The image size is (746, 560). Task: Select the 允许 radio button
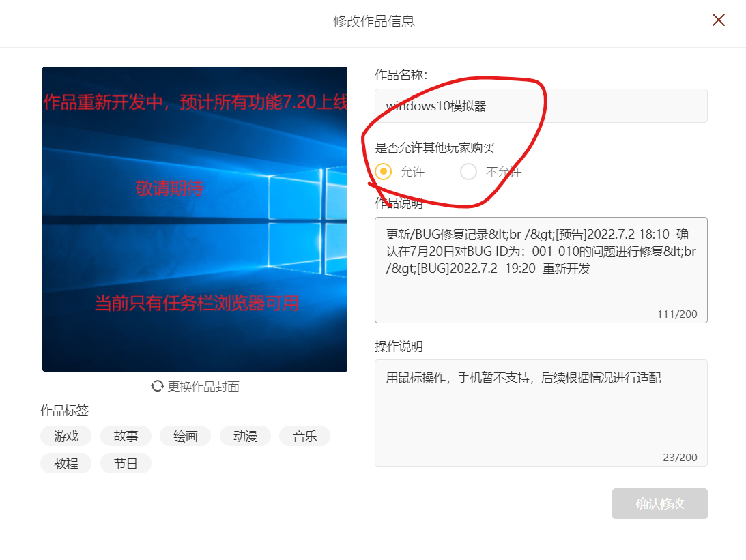(384, 171)
